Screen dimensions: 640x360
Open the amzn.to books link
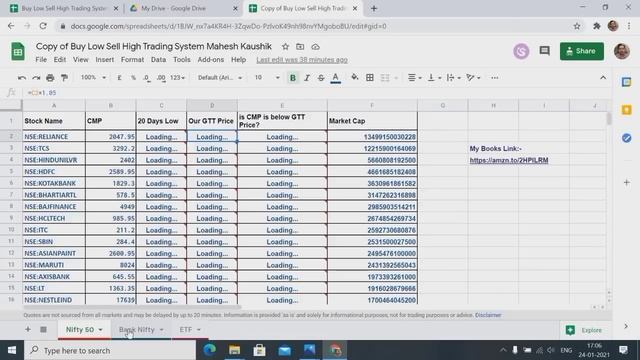tap(509, 160)
